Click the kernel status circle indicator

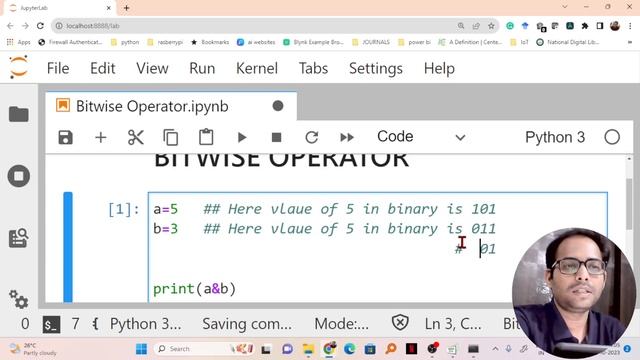[x=612, y=137]
